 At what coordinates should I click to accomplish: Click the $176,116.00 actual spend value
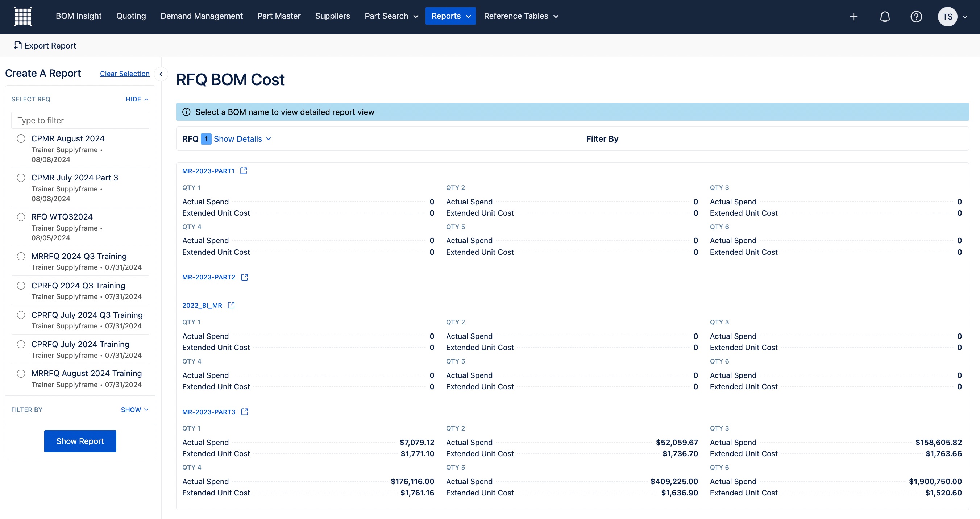[412, 481]
